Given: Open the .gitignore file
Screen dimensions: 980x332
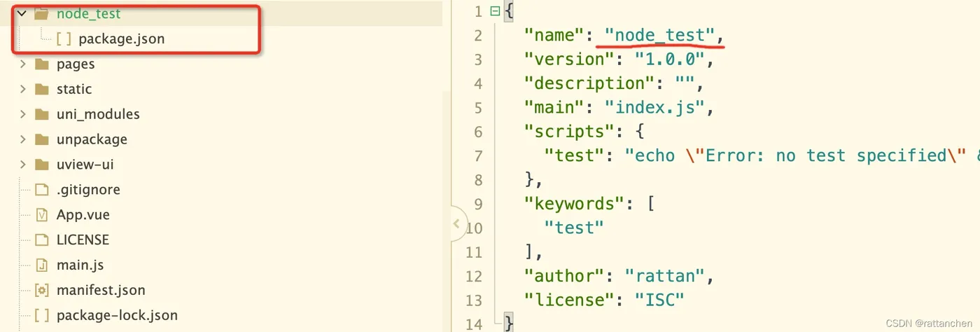Looking at the screenshot, I should point(88,190).
